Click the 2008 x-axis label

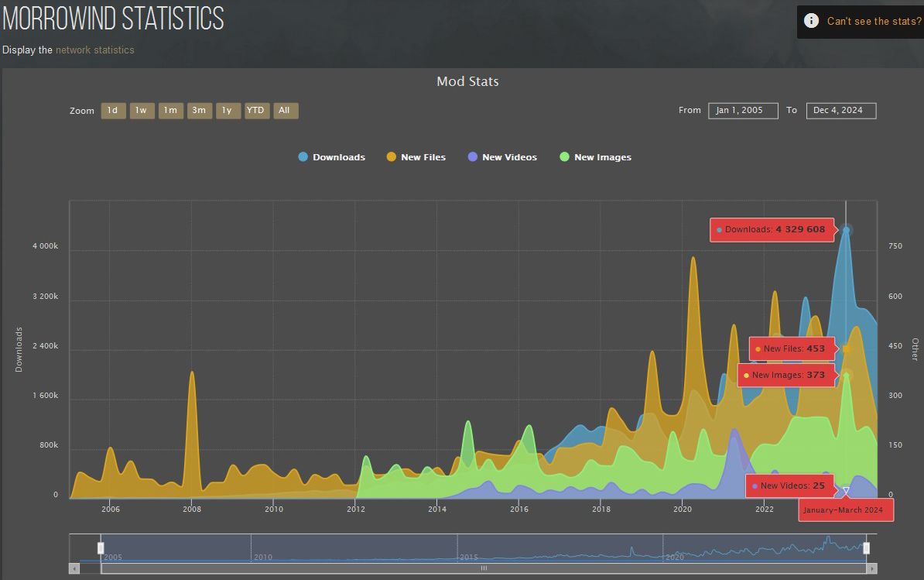[x=192, y=510]
